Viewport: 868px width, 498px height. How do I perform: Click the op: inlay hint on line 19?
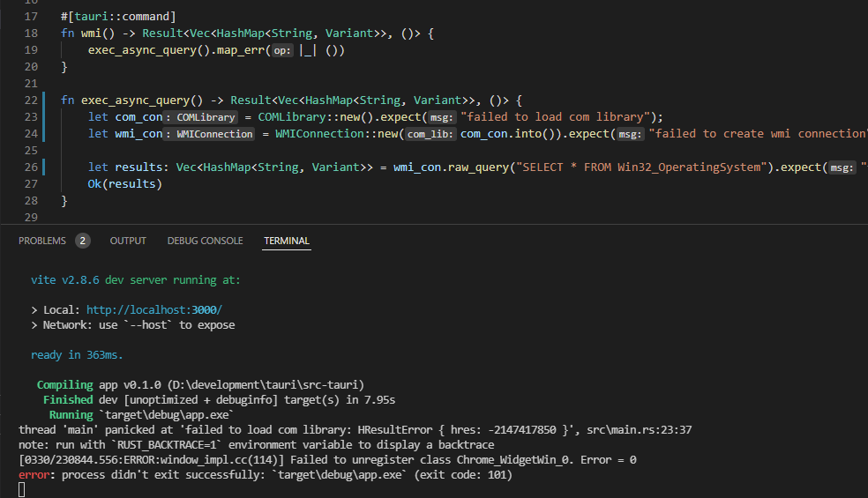(x=281, y=50)
